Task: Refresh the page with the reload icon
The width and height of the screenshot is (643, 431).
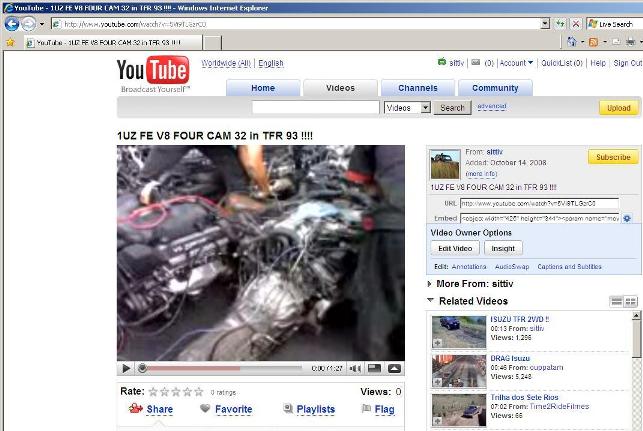Action: pyautogui.click(x=562, y=23)
